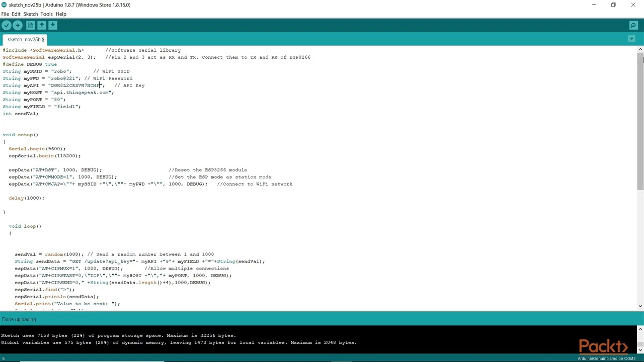Save the sketch using the down-arrow icon
This screenshot has width=644, height=362.
[x=53, y=25]
